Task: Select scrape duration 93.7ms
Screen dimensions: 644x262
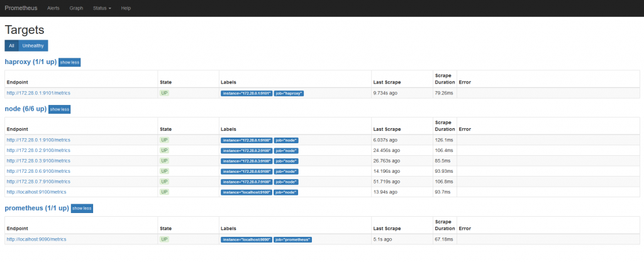Action: [442, 192]
